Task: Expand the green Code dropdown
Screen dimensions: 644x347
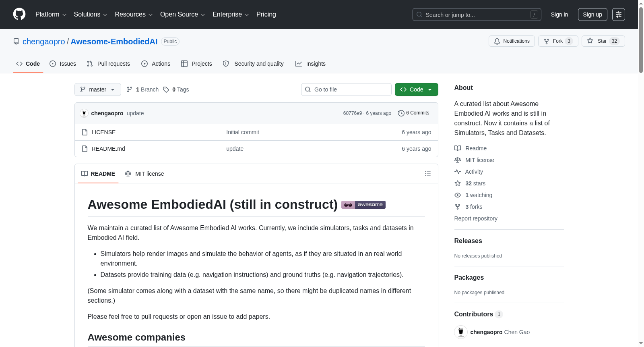Action: point(416,89)
